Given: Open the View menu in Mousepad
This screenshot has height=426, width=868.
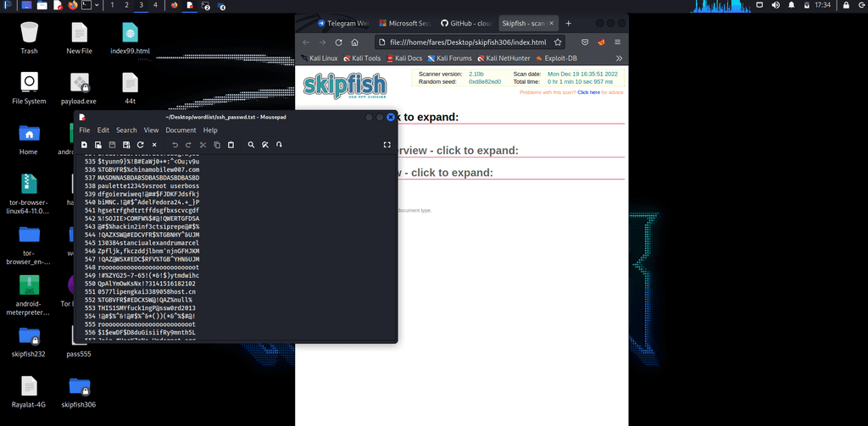Looking at the screenshot, I should coord(151,130).
